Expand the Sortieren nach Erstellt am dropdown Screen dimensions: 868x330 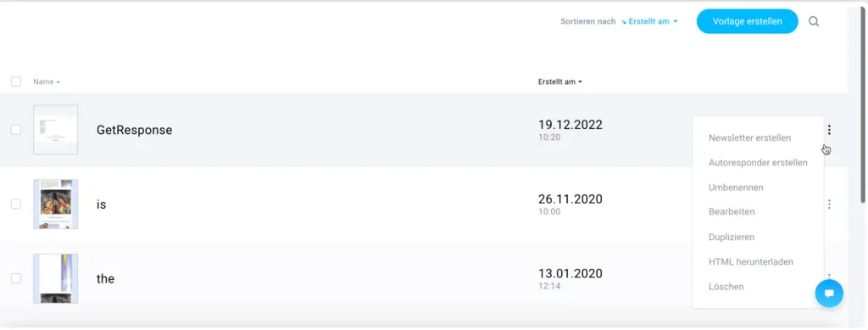(650, 21)
